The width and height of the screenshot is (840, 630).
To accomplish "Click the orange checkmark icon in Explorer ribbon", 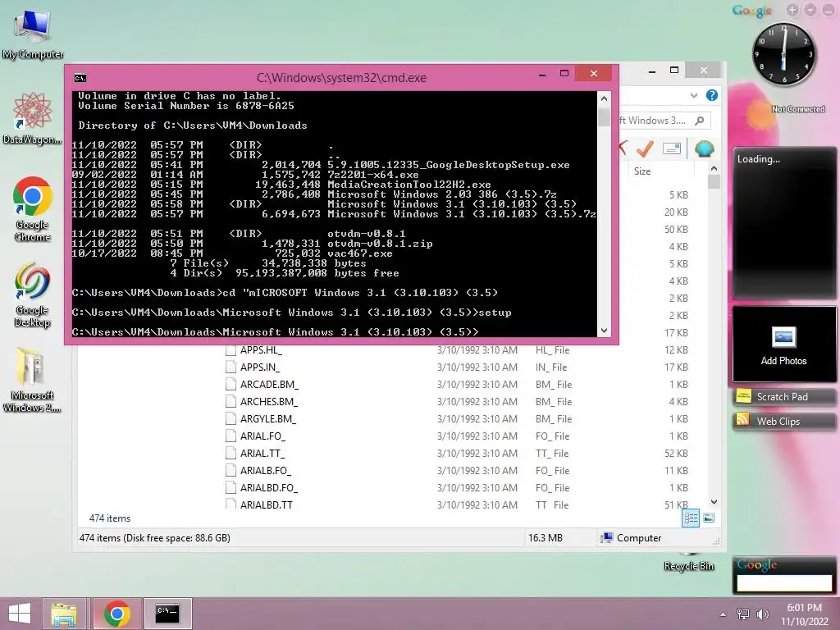I will [x=645, y=148].
